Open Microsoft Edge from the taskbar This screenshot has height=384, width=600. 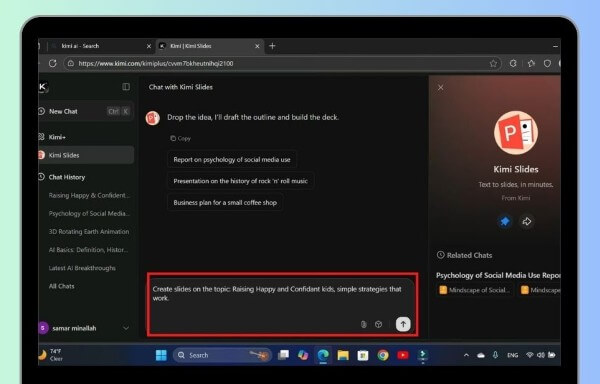[x=323, y=355]
